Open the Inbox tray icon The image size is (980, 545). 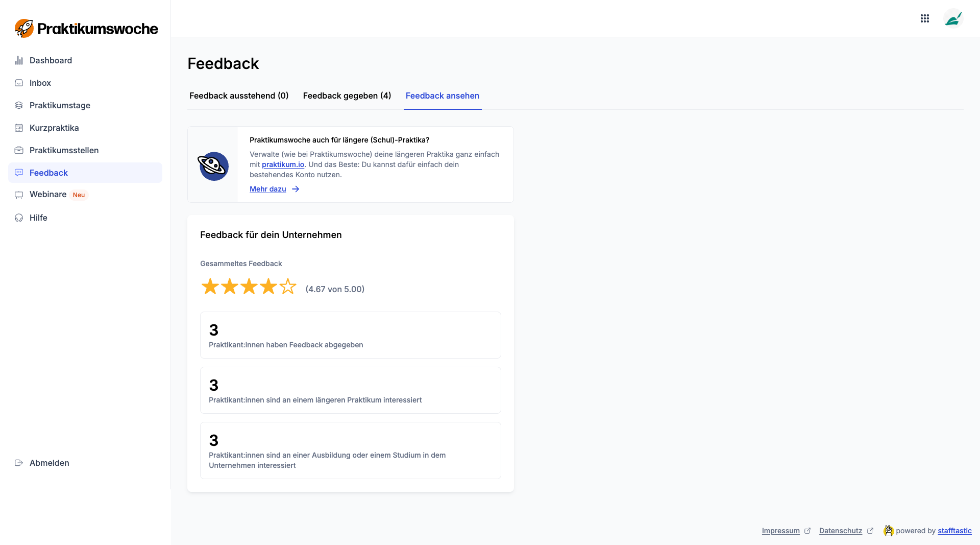click(x=19, y=83)
